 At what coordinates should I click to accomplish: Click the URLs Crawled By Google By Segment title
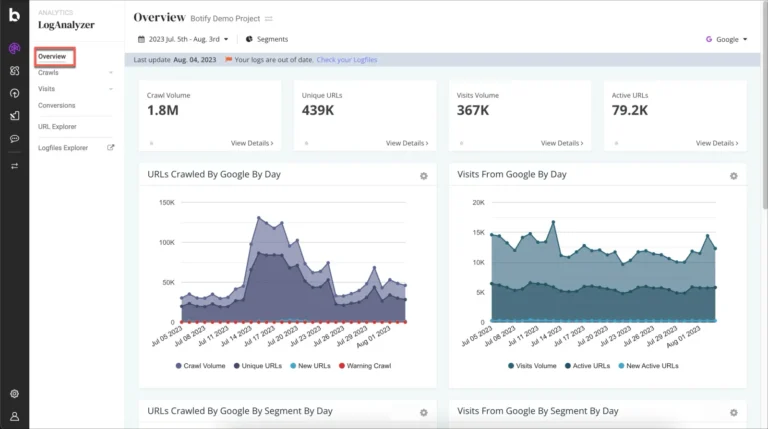240,411
